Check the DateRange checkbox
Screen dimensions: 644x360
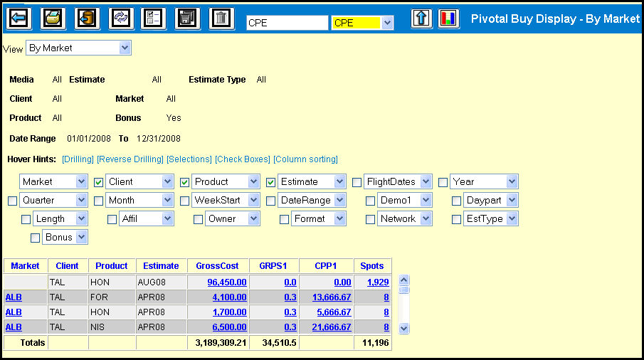(270, 201)
